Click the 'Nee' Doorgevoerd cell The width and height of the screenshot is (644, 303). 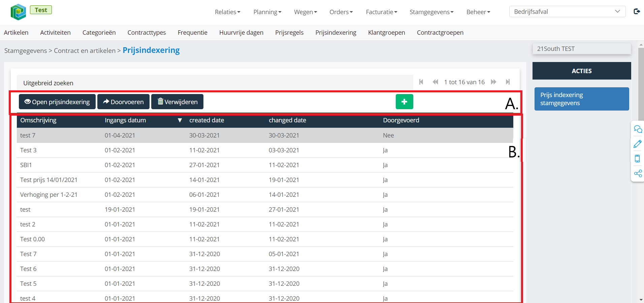tap(388, 135)
